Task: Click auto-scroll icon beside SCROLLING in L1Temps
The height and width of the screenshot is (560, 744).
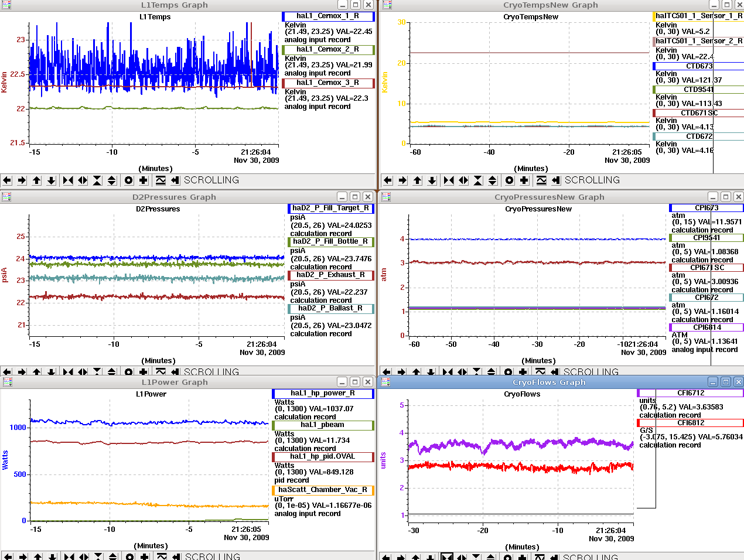Action: click(x=175, y=180)
